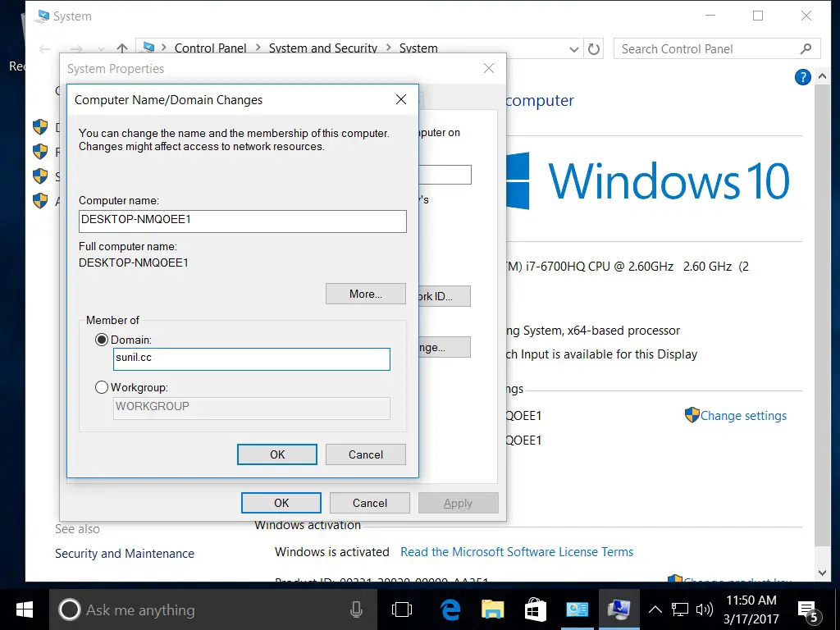Open the Action Center notifications icon

click(808, 610)
